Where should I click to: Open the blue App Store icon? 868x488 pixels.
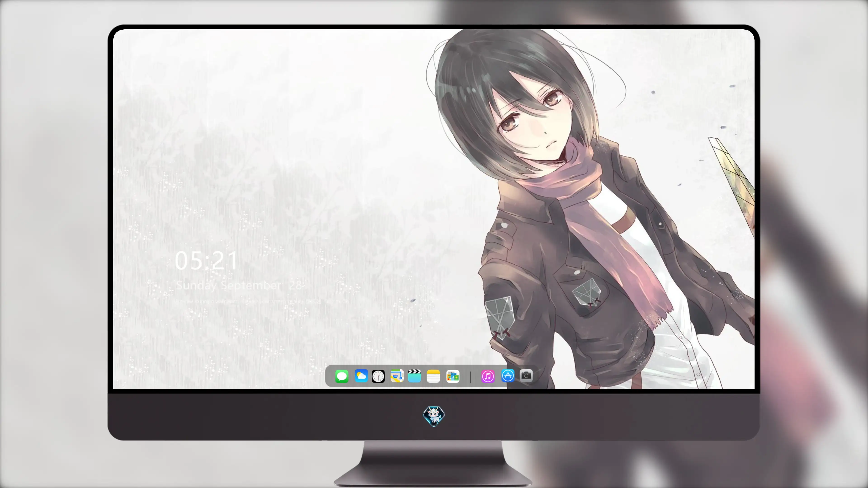point(508,375)
